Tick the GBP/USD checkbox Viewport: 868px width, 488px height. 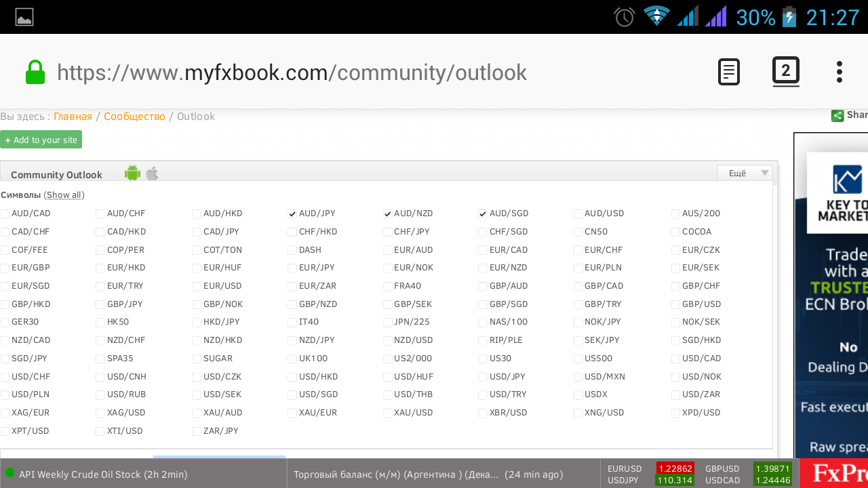(675, 305)
